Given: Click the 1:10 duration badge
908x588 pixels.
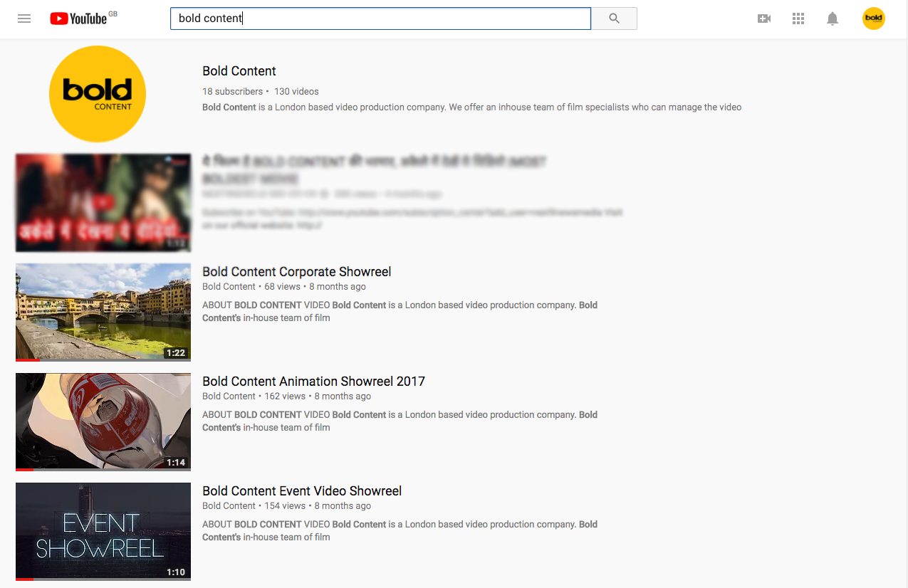Looking at the screenshot, I should (176, 572).
